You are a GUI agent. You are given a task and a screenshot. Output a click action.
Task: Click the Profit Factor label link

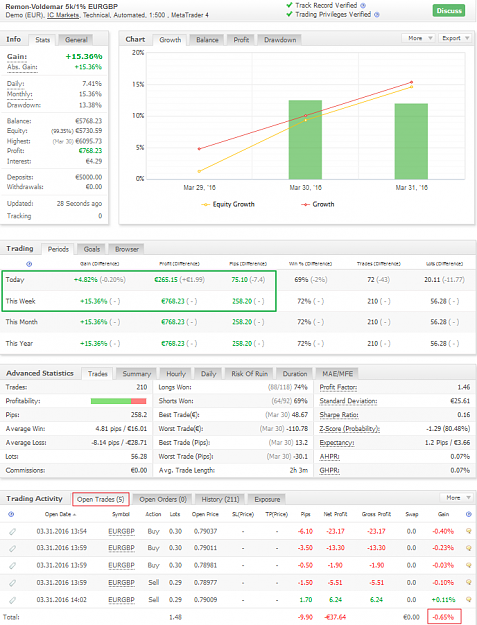(338, 387)
